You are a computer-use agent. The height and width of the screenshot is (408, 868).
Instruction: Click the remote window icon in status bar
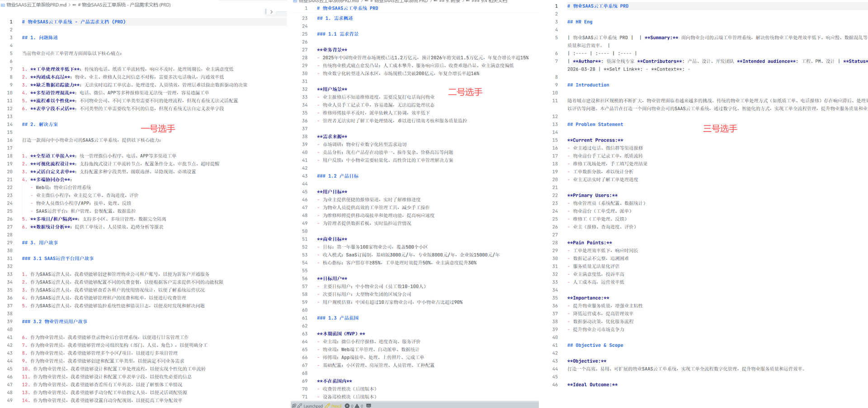click(294, 406)
